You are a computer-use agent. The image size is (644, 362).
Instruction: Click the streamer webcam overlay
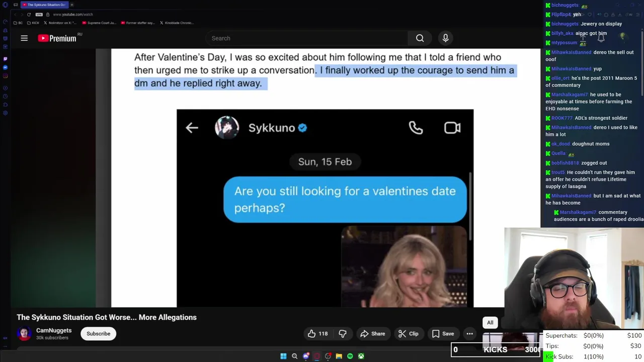click(574, 278)
